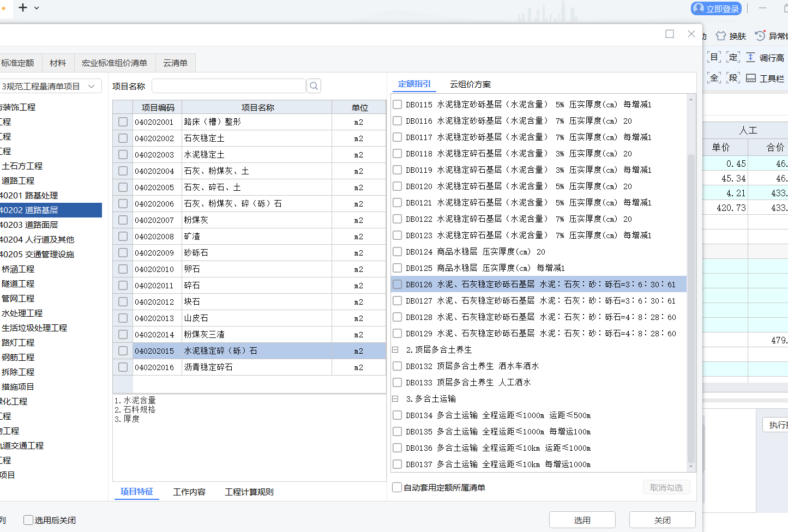Click the 工具栏 toolbar icon
Viewport: 788px width, 532px height.
tap(751, 78)
